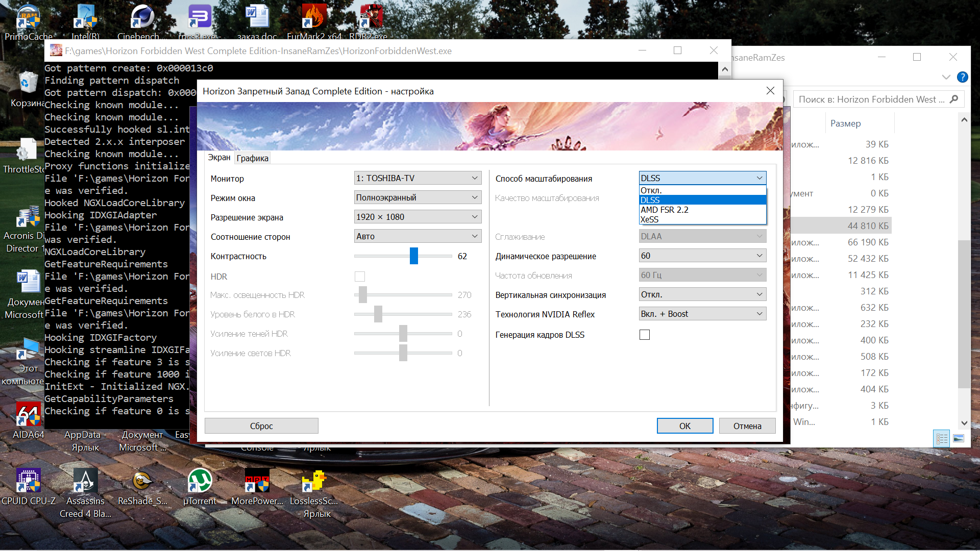980x551 pixels.
Task: Open the NVIDIA Reflex dropdown
Action: tap(702, 314)
